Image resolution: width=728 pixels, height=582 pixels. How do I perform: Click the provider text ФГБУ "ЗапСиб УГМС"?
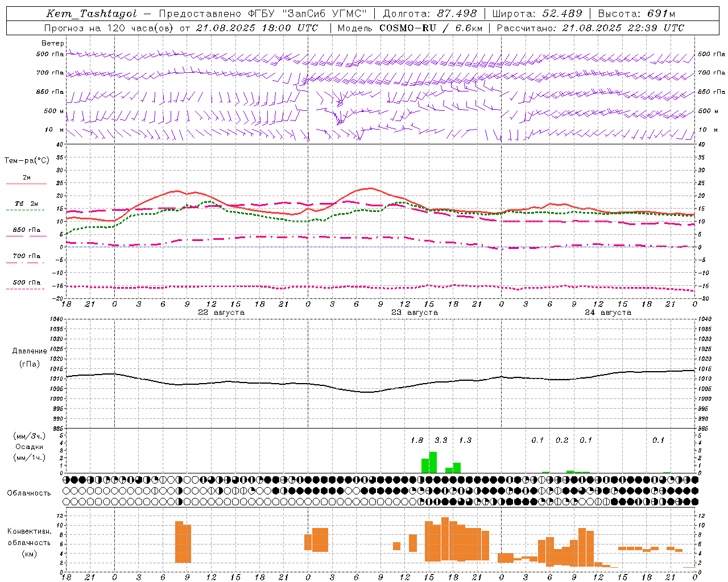click(x=308, y=14)
